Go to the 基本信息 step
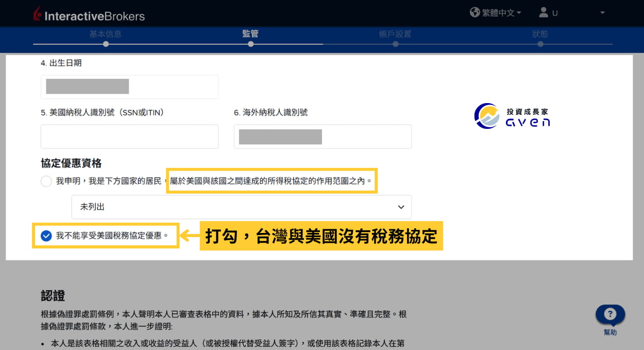Viewport: 644px width, 350px height. 106,34
